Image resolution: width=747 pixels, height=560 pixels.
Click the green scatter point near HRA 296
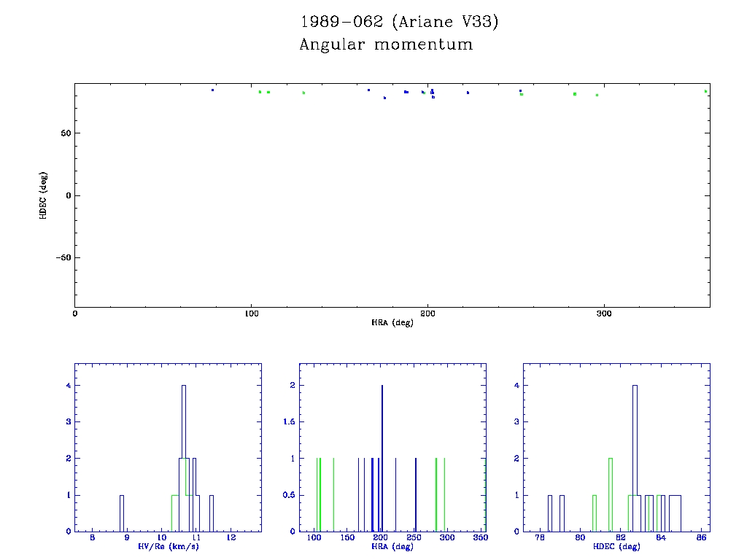pos(597,95)
